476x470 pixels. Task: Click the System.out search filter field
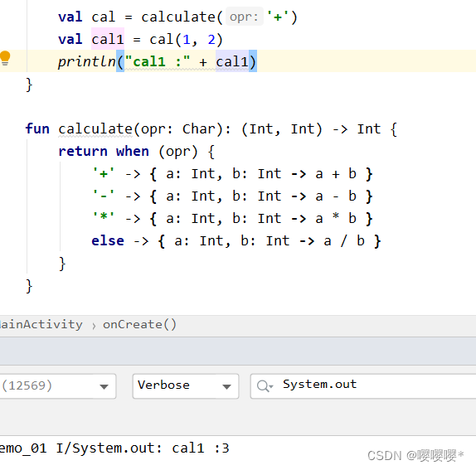pyautogui.click(x=363, y=386)
